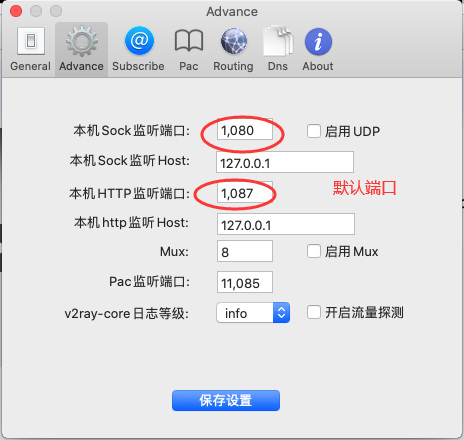Open the General preferences icon
Screen dimensions: 464x440
coord(31,42)
